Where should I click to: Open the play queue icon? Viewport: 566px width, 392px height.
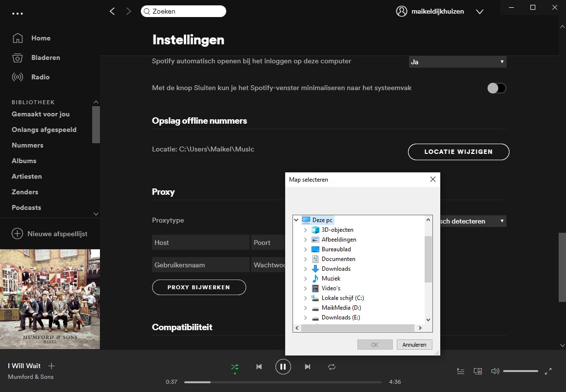click(461, 371)
